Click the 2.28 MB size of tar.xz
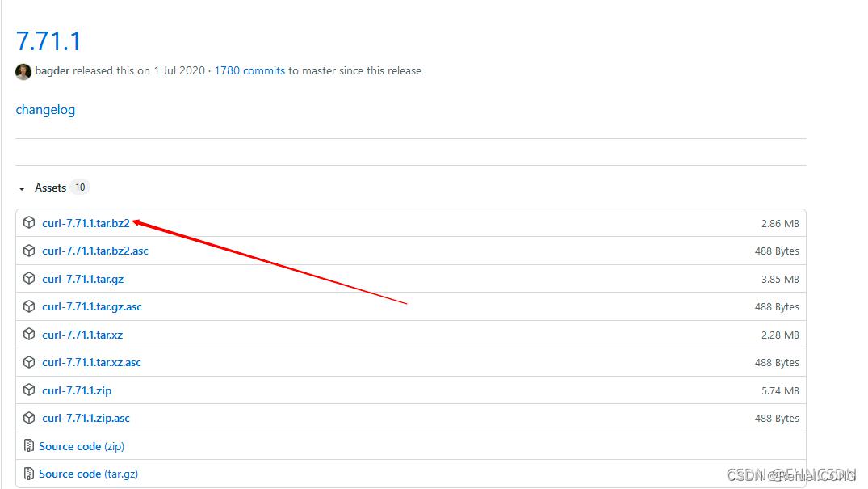The width and height of the screenshot is (868, 489). coord(780,335)
